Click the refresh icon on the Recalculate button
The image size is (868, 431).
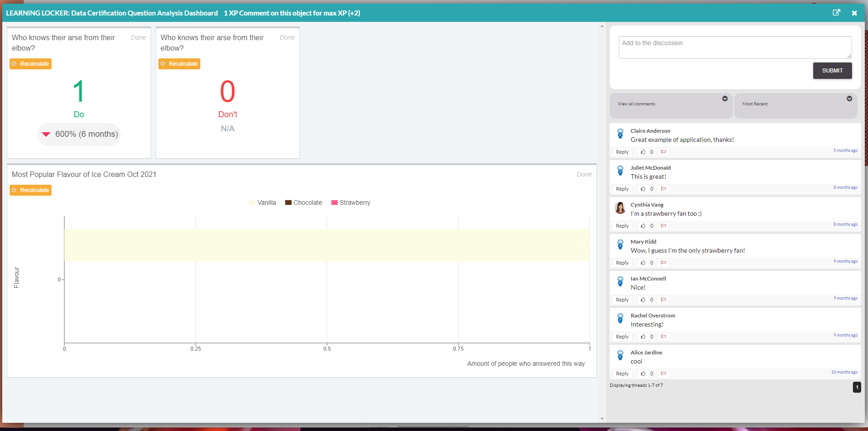click(14, 64)
